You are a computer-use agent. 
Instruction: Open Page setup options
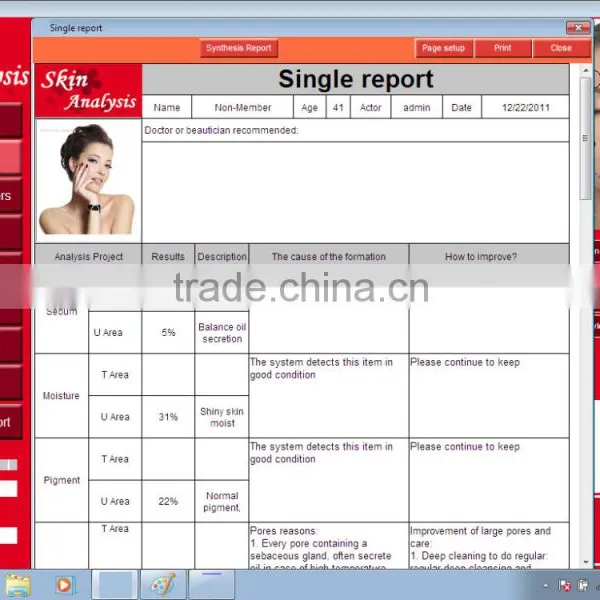pyautogui.click(x=443, y=48)
